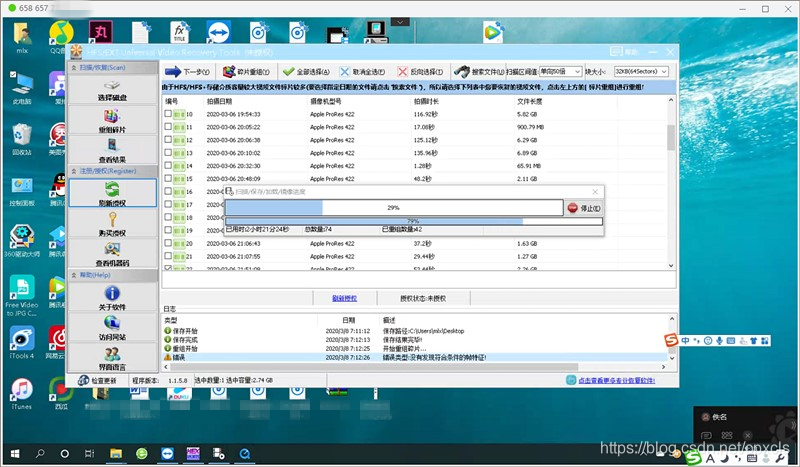
Task: Check the checkbox for file row 12
Action: point(168,139)
